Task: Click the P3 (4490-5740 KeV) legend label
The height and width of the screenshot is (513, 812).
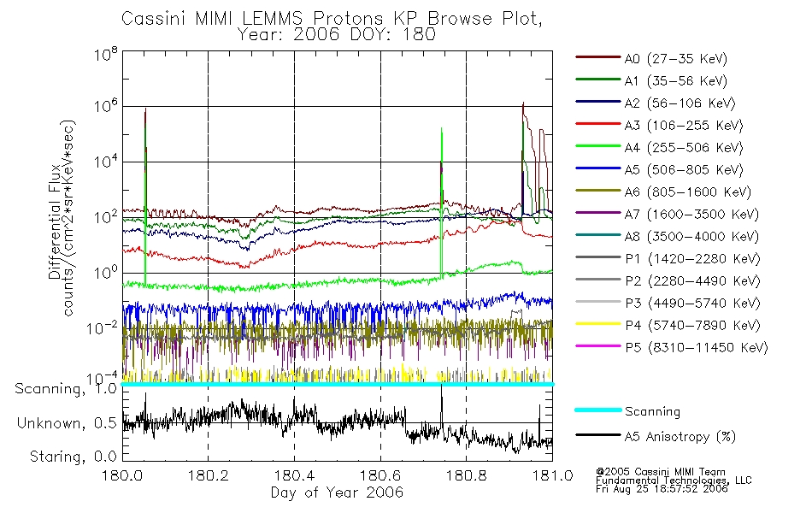Action: click(692, 304)
